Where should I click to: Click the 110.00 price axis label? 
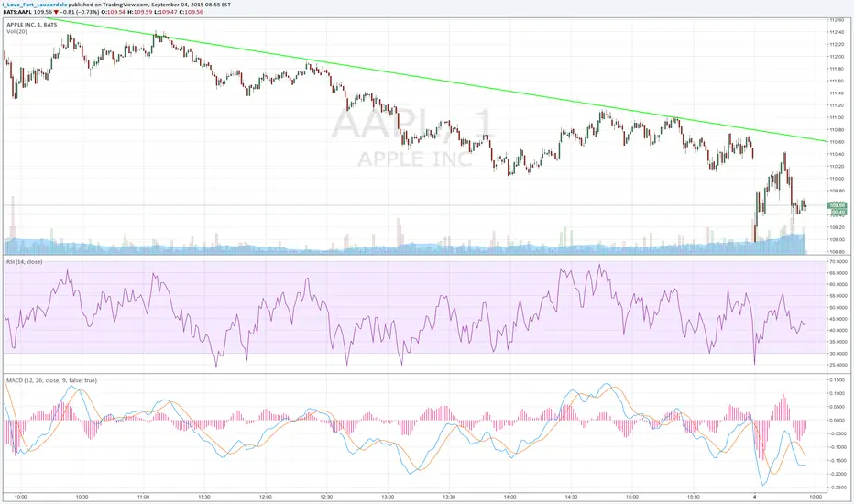836,178
